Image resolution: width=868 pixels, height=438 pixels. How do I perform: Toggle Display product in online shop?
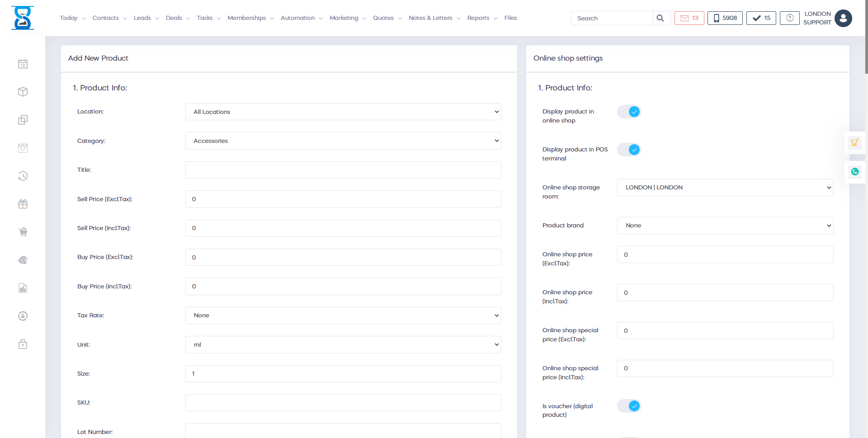[629, 112]
